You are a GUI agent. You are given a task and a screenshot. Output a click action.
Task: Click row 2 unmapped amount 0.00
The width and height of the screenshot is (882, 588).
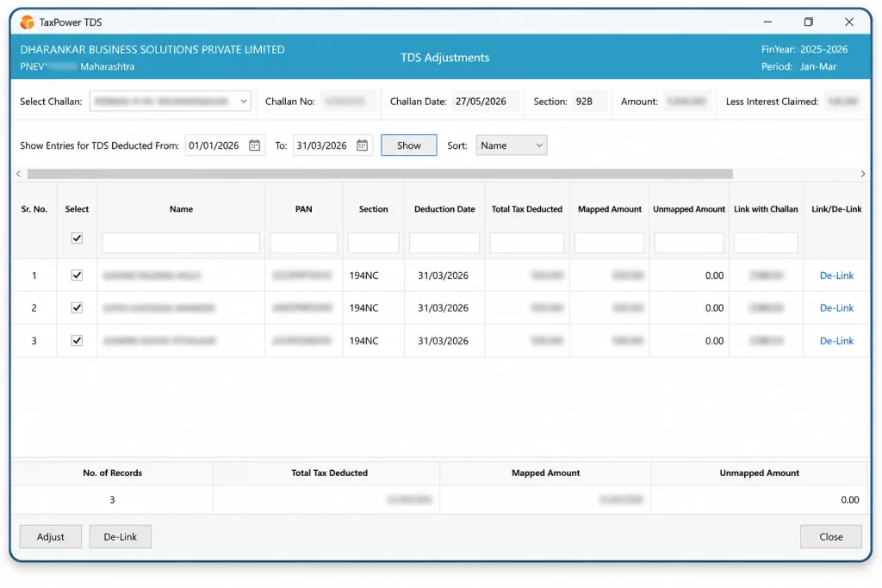714,308
